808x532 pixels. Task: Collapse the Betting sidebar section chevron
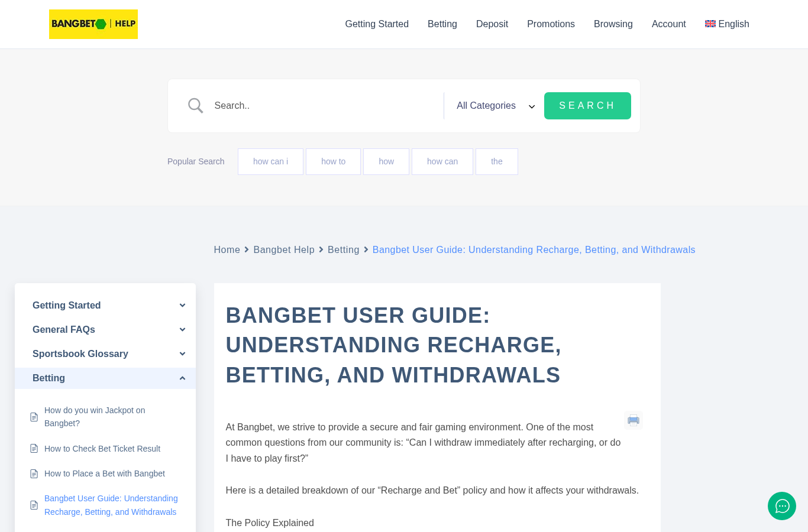pyautogui.click(x=182, y=378)
